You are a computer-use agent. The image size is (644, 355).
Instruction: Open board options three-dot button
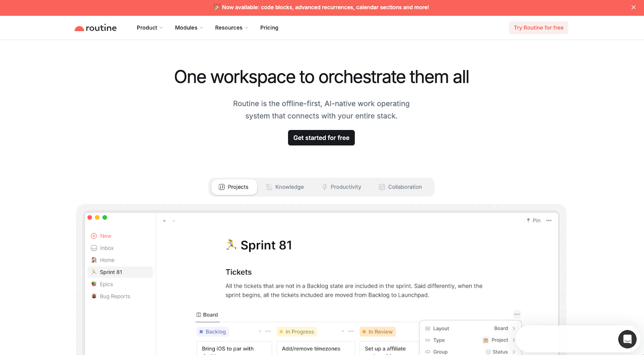517,314
